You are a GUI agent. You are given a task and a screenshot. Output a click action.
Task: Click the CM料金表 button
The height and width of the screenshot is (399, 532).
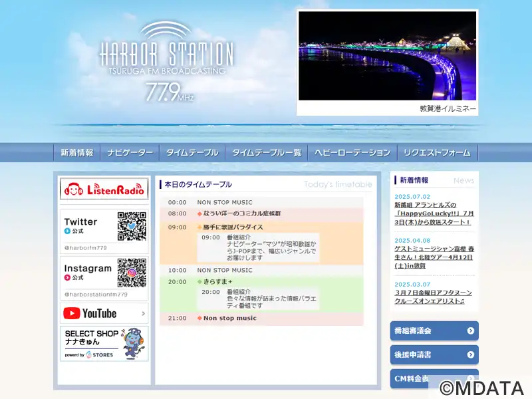(434, 378)
